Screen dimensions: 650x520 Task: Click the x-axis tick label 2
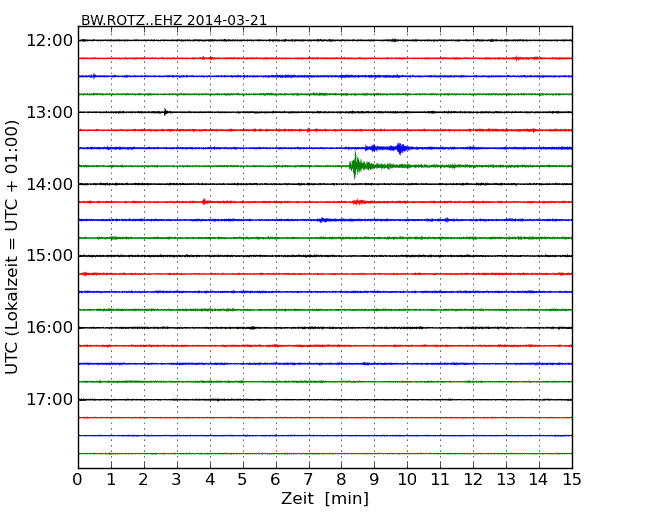(143, 480)
